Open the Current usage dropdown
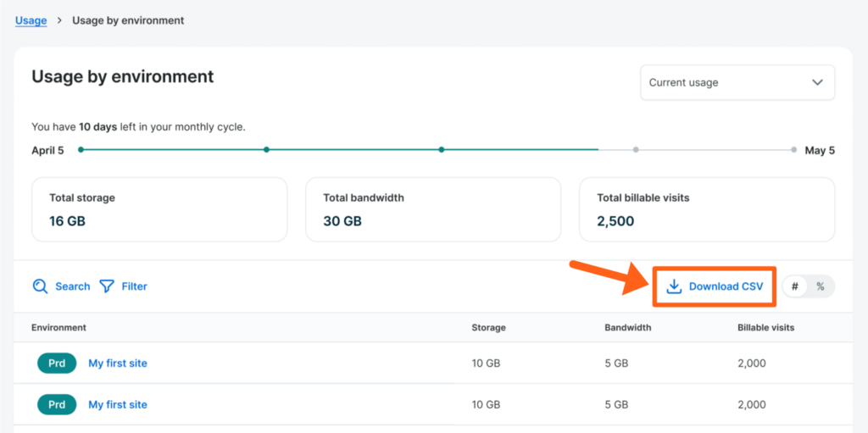This screenshot has height=433, width=868. (x=737, y=83)
